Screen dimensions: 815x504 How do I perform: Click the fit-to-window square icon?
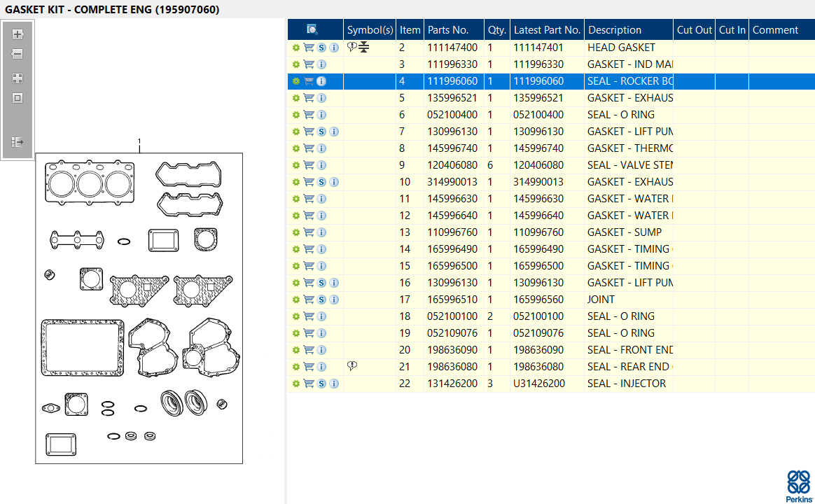[18, 98]
